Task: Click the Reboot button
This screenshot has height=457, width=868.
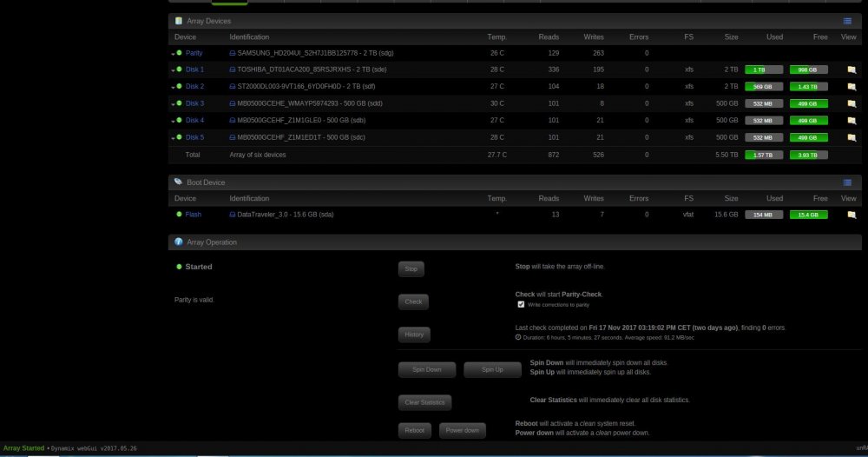Action: point(415,430)
